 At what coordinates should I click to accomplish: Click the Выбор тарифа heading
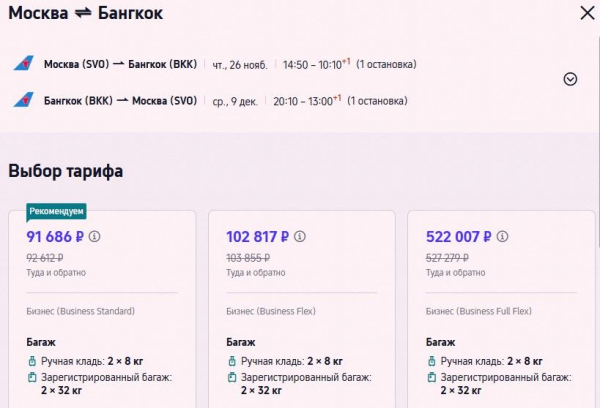point(66,171)
